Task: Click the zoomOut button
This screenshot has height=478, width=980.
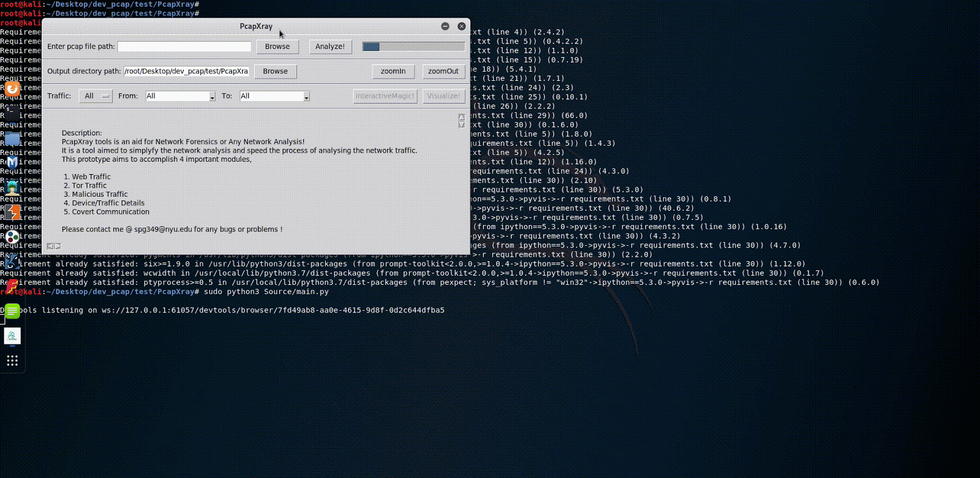Action: (443, 71)
